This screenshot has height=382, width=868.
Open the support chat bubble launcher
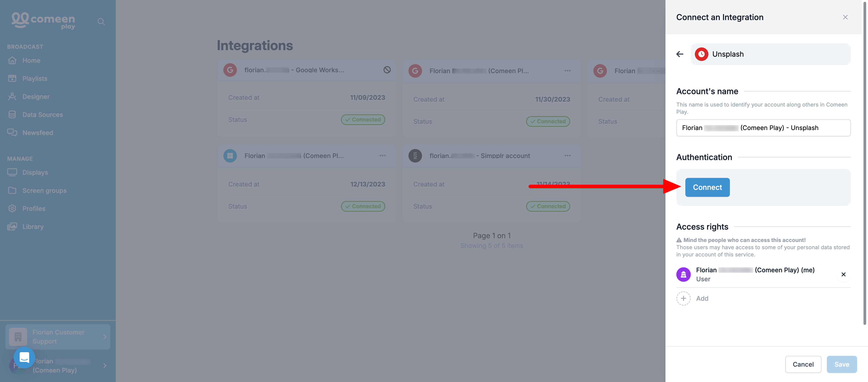click(x=24, y=357)
